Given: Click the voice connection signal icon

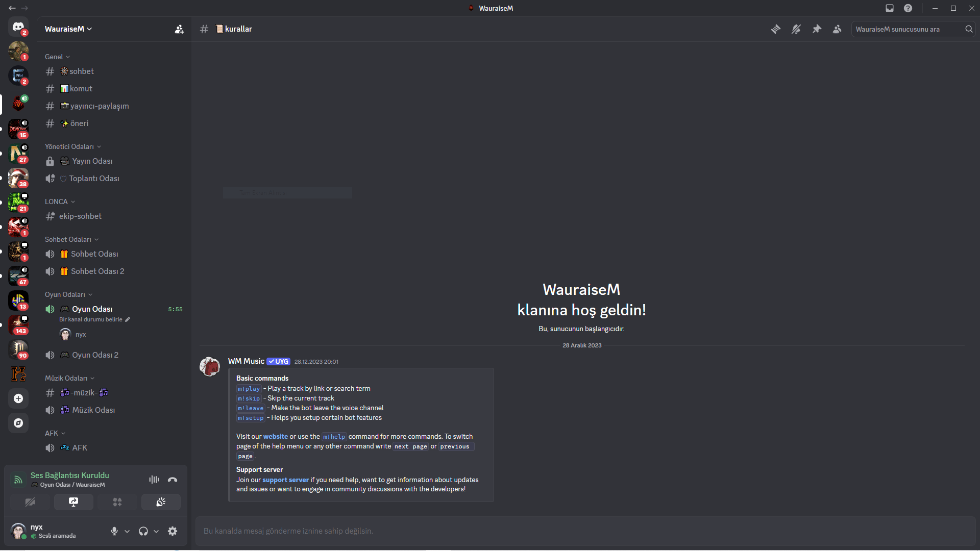Looking at the screenshot, I should coord(18,480).
